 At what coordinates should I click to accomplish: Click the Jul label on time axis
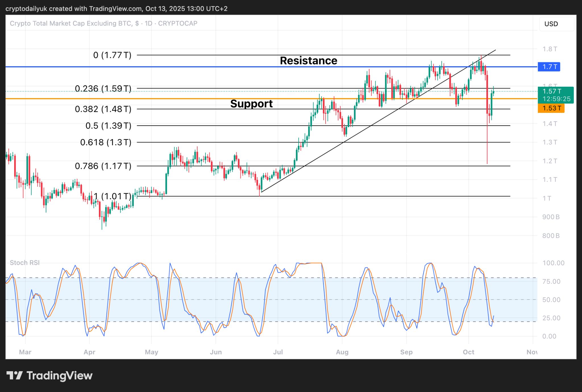click(278, 352)
